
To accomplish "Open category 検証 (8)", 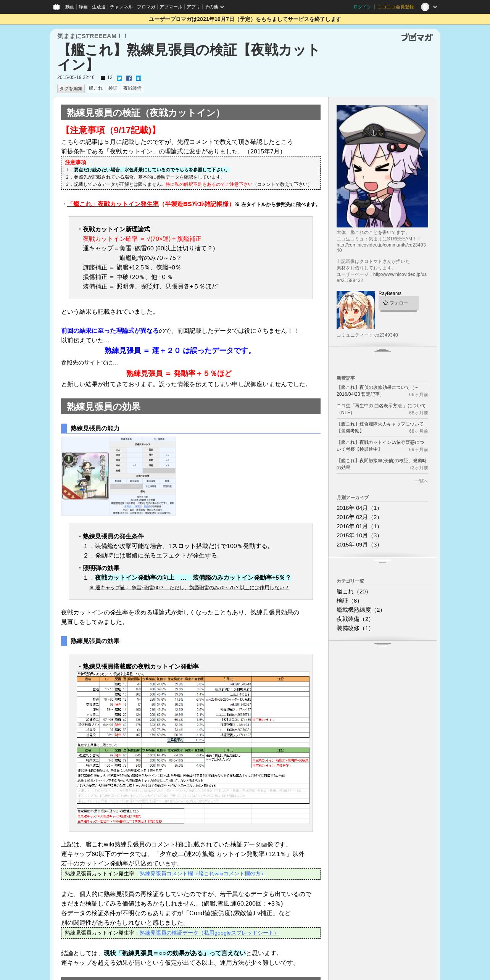I will (x=349, y=601).
